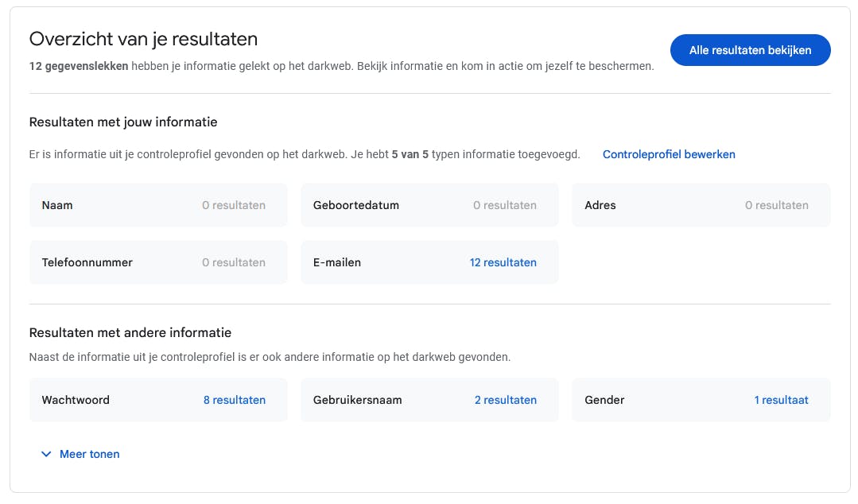Expand the Meer tonen section
Screen dimensions: 858x504
[x=89, y=454]
